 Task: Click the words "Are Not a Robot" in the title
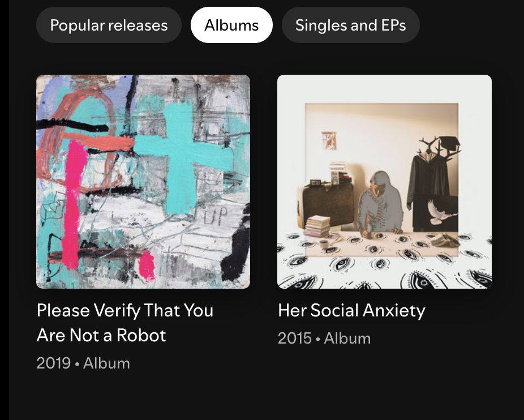pos(101,336)
